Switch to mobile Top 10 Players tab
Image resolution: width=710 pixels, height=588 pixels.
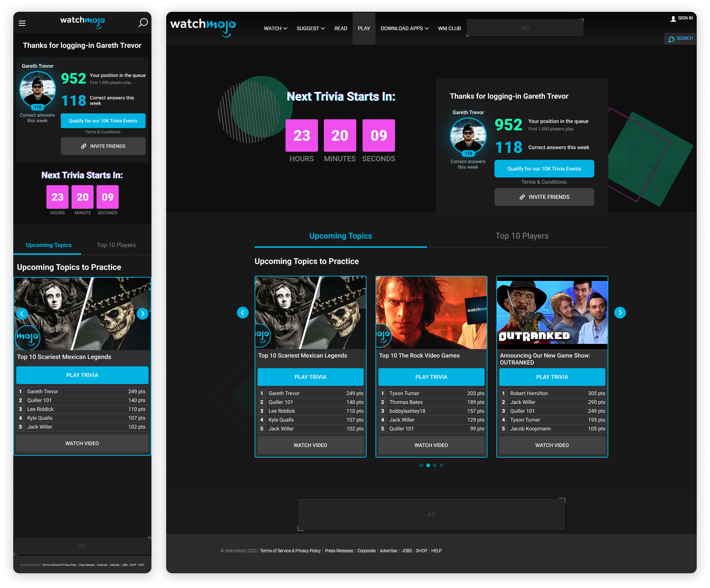pos(116,245)
